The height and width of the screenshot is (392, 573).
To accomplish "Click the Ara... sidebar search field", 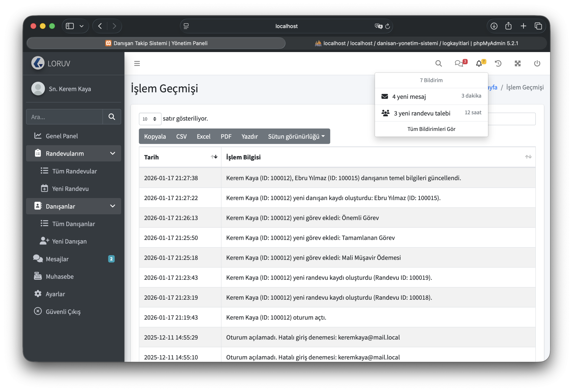I will click(64, 117).
